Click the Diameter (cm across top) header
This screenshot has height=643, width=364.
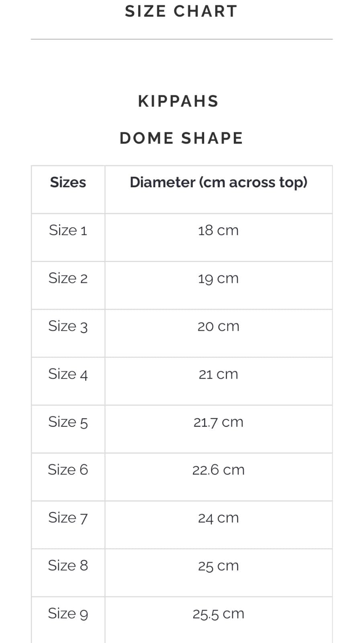pyautogui.click(x=218, y=182)
